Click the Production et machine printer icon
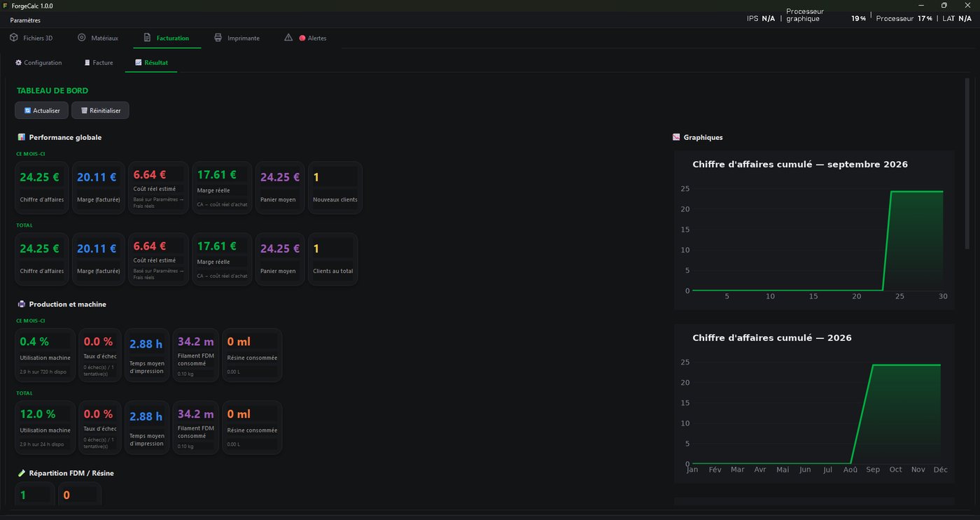The width and height of the screenshot is (980, 520). [x=22, y=304]
